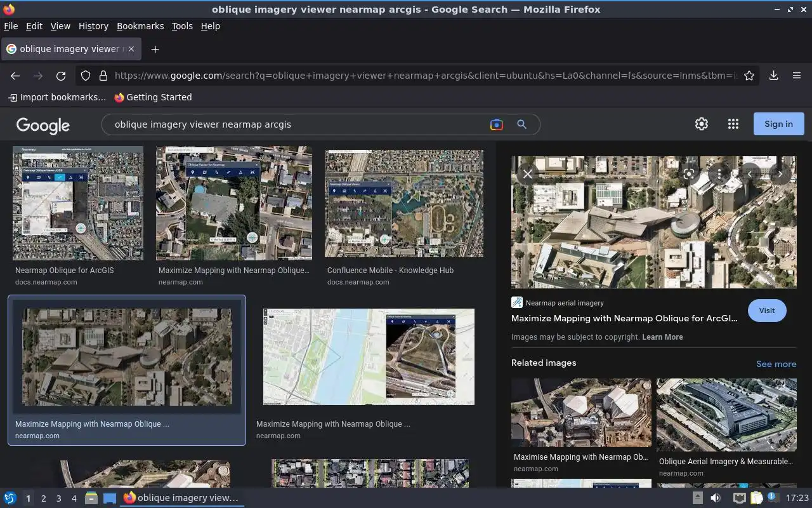This screenshot has width=812, height=508.
Task: Open the large preview aerial image
Action: point(653,222)
